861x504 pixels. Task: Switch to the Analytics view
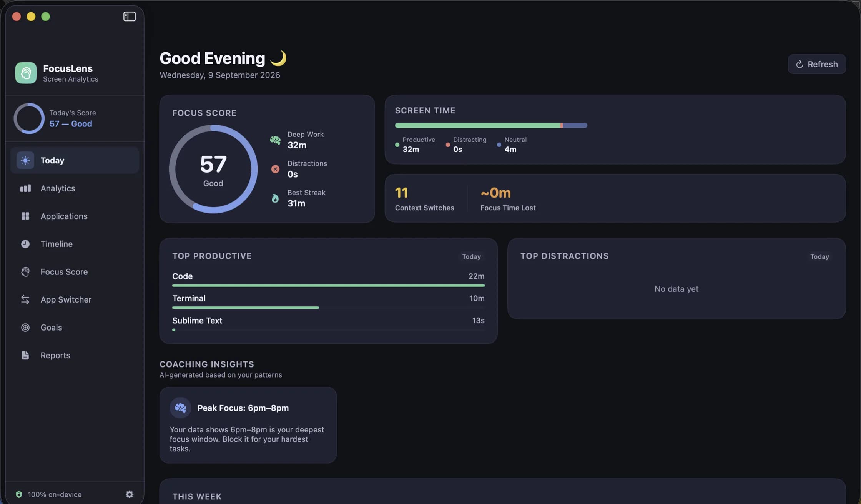click(75, 188)
